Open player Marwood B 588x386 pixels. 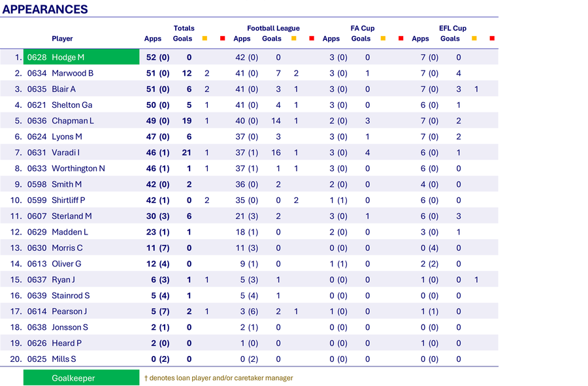click(x=73, y=73)
